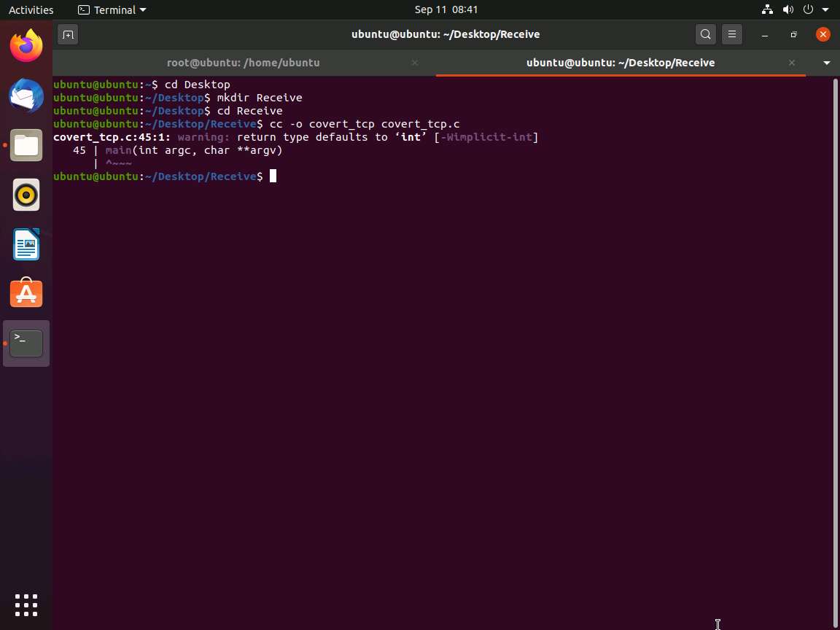The width and height of the screenshot is (840, 630).
Task: Minimize the terminal window
Action: (x=765, y=34)
